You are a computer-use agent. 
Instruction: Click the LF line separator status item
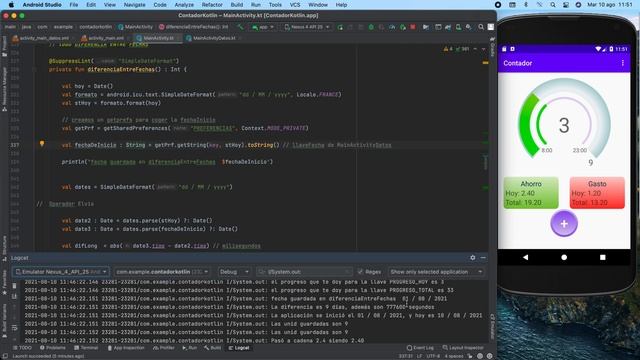point(419,356)
